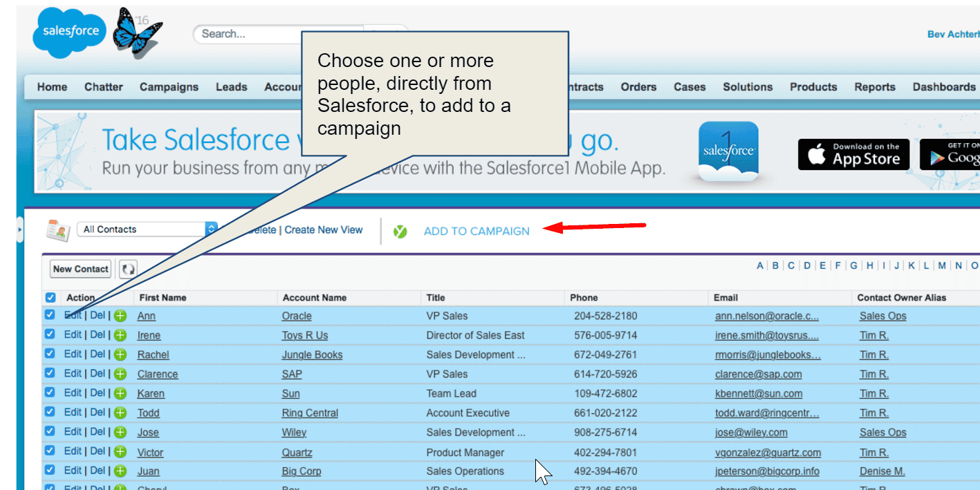
Task: Click the green plus icon in Karen's row
Action: click(x=120, y=393)
